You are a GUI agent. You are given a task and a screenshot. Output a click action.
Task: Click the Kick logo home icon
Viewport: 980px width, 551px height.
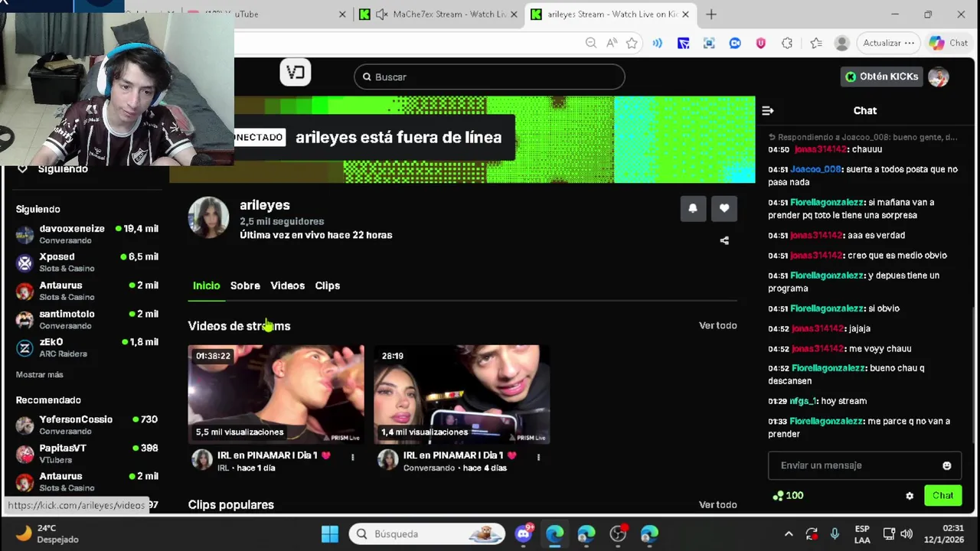tap(296, 73)
